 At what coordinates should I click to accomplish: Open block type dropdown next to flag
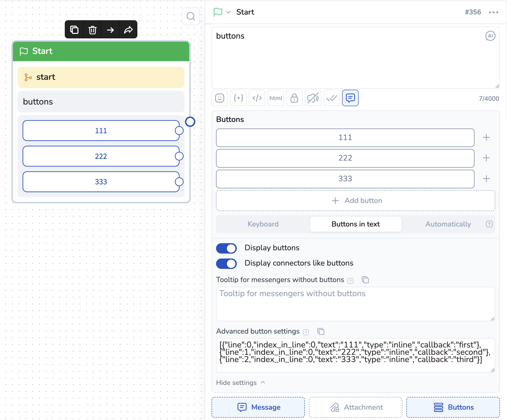(x=228, y=12)
